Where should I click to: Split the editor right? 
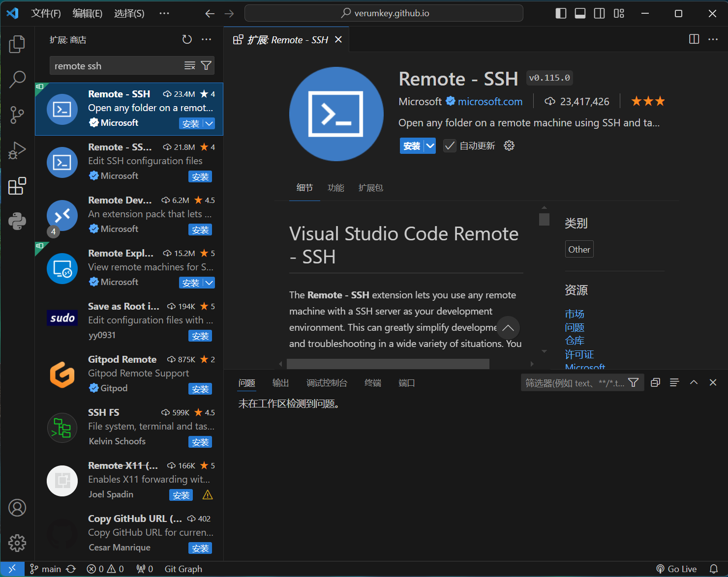(x=694, y=39)
